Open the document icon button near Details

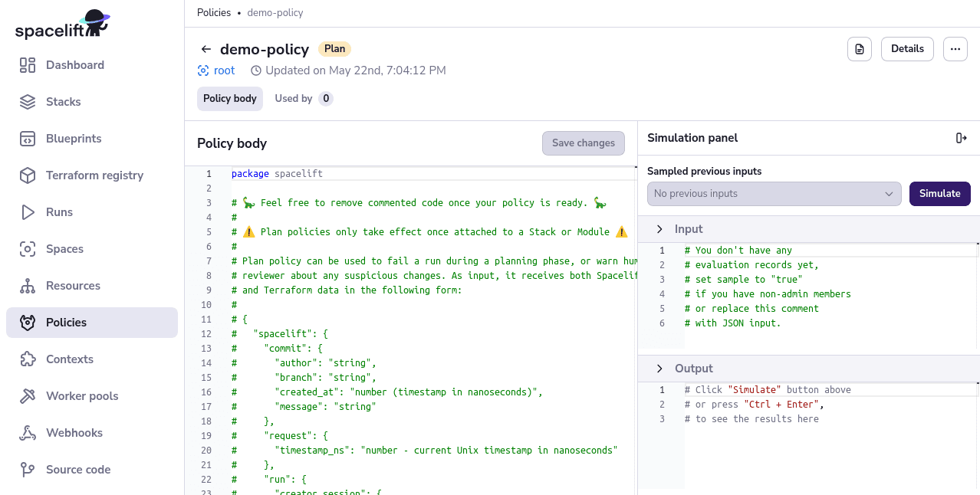(x=860, y=49)
